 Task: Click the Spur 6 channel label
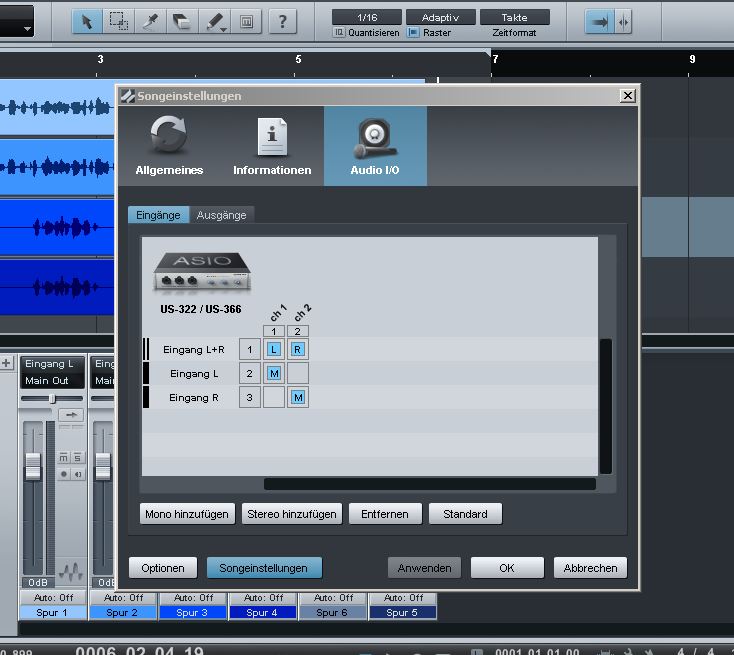point(332,612)
